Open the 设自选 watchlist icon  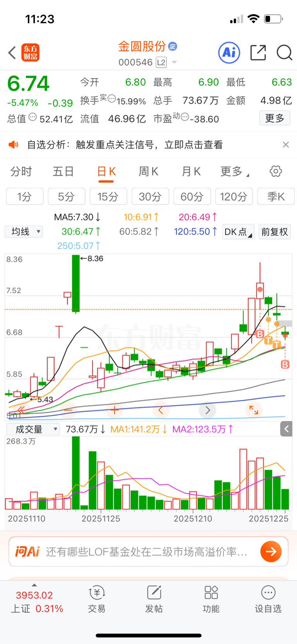268,599
